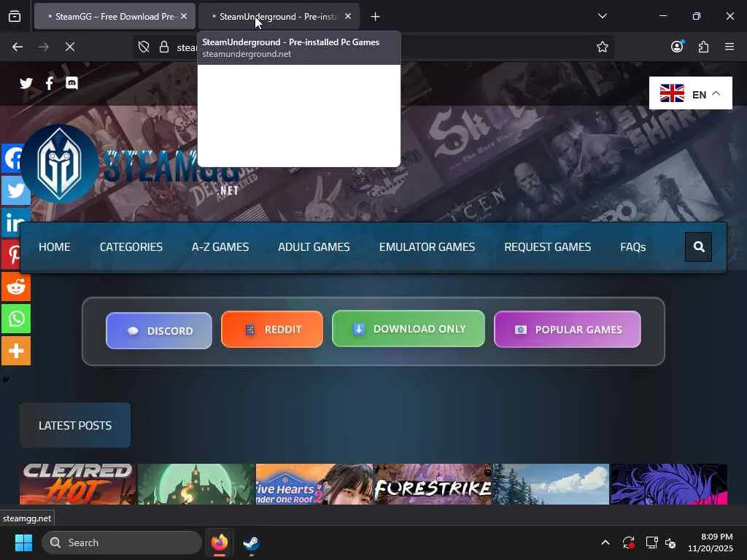The width and height of the screenshot is (747, 560).
Task: Open the EN language selector dropdown
Action: tap(690, 93)
